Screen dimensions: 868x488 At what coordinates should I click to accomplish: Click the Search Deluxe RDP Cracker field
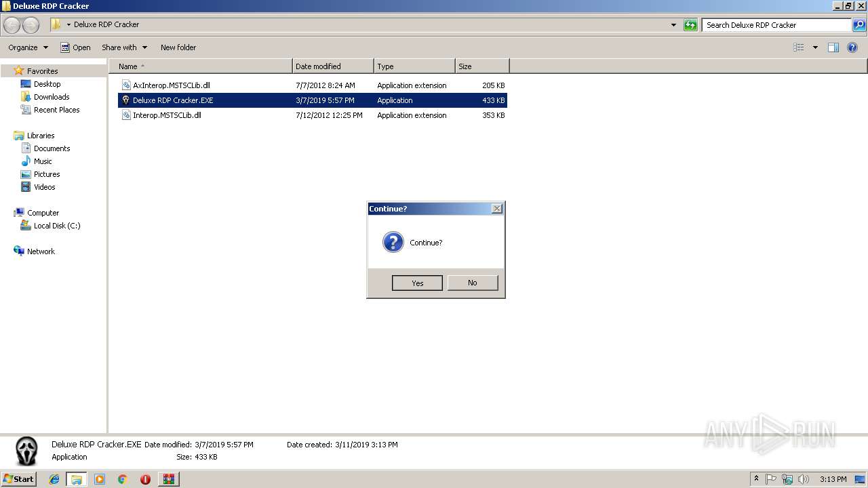(x=776, y=25)
